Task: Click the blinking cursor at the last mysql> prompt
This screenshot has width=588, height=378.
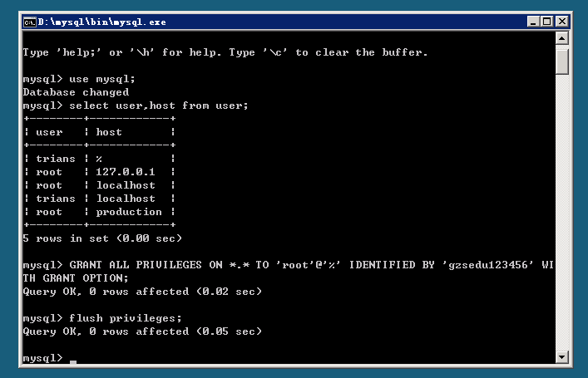Action: [73, 359]
